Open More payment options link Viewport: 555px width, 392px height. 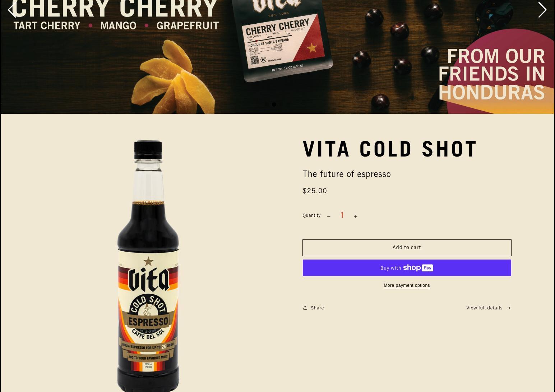click(x=407, y=285)
